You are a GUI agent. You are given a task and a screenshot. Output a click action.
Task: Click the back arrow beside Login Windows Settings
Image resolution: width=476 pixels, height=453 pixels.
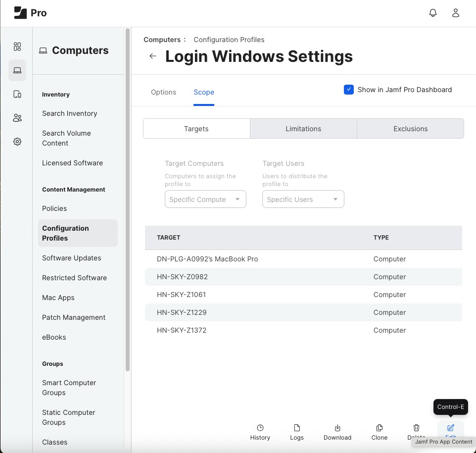153,56
